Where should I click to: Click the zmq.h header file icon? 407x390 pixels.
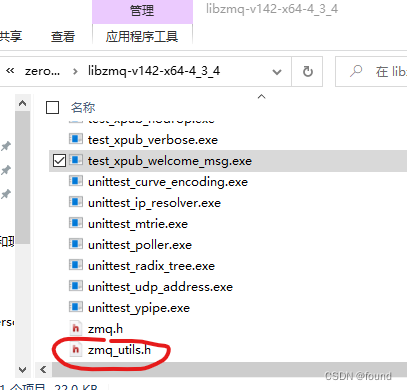(x=76, y=329)
